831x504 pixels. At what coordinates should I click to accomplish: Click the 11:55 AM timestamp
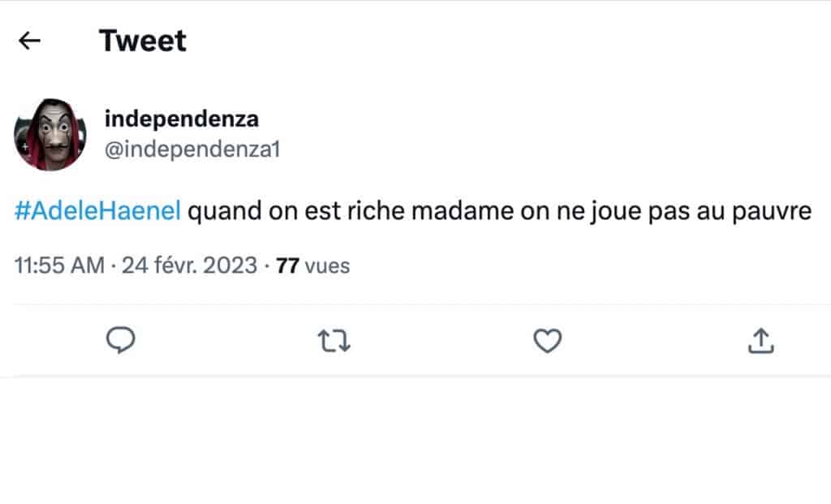pyautogui.click(x=59, y=265)
